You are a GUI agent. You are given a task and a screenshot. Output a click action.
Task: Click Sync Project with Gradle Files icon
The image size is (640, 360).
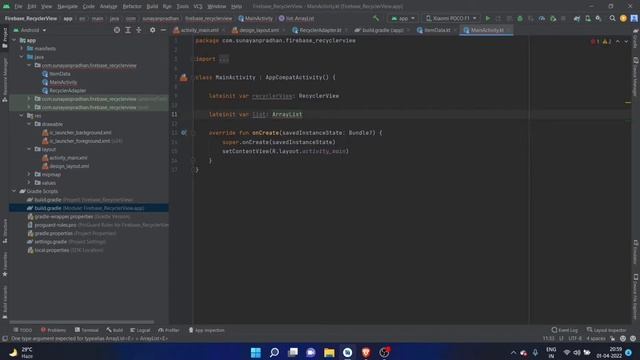pyautogui.click(x=577, y=18)
